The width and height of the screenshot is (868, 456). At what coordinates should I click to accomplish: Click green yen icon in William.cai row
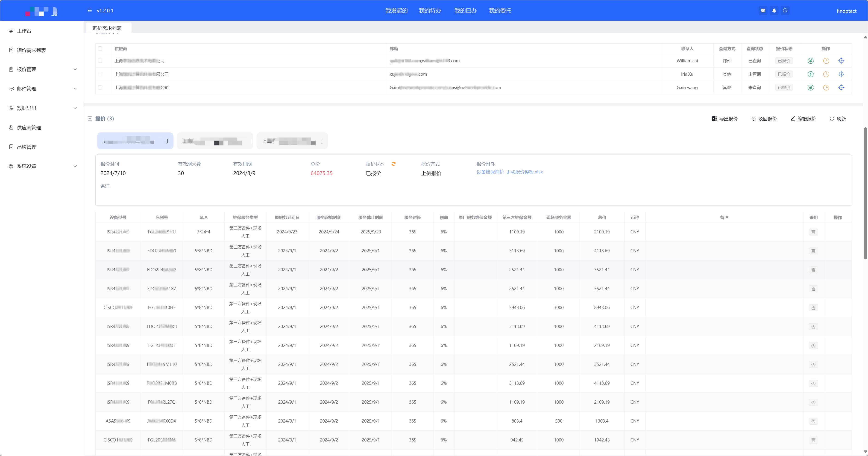point(810,61)
